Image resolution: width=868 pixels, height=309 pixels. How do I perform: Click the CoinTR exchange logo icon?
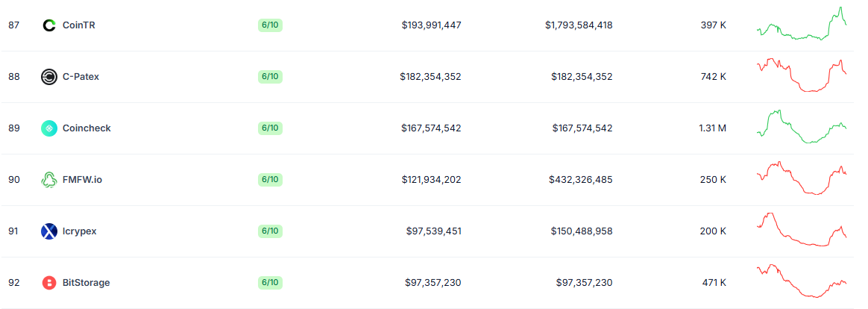coord(49,25)
